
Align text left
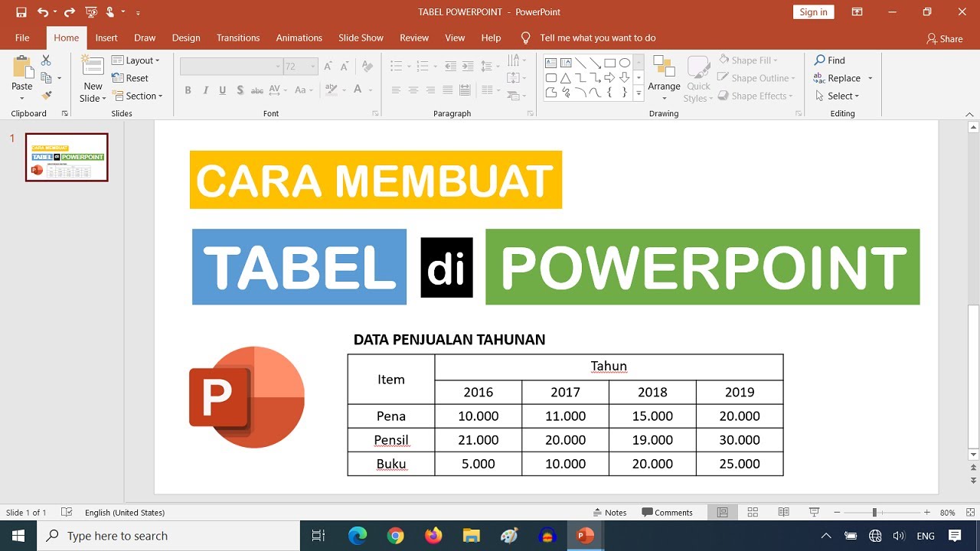click(396, 90)
